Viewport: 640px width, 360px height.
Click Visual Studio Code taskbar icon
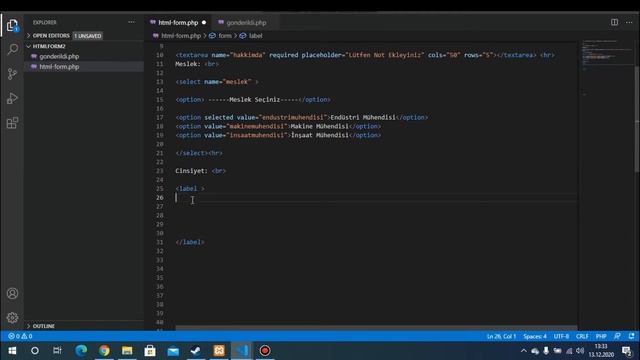coord(242,351)
